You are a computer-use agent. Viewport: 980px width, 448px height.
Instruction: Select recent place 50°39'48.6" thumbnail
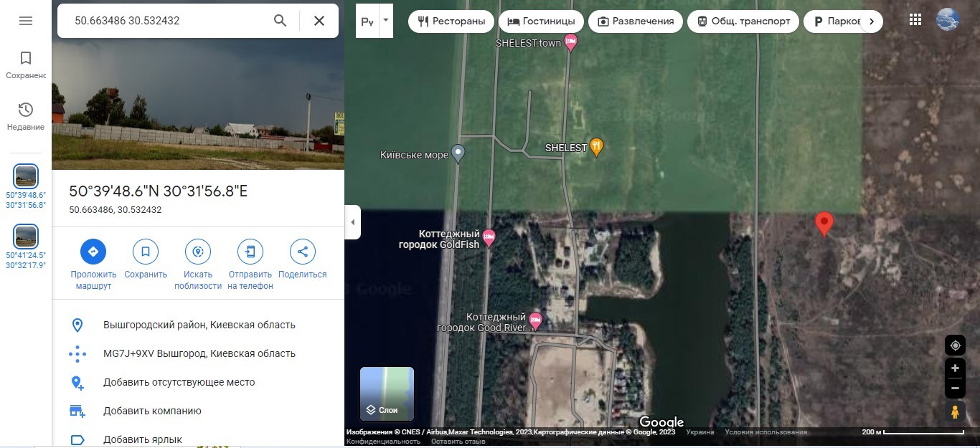[x=26, y=176]
